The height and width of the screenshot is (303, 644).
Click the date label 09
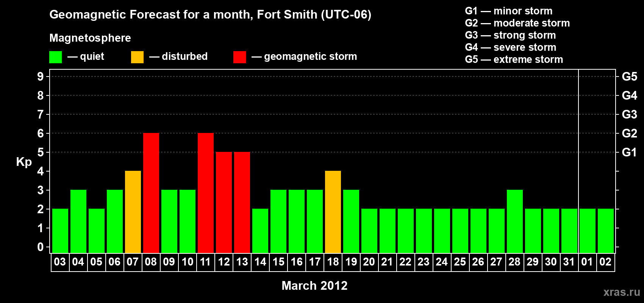[x=169, y=262]
